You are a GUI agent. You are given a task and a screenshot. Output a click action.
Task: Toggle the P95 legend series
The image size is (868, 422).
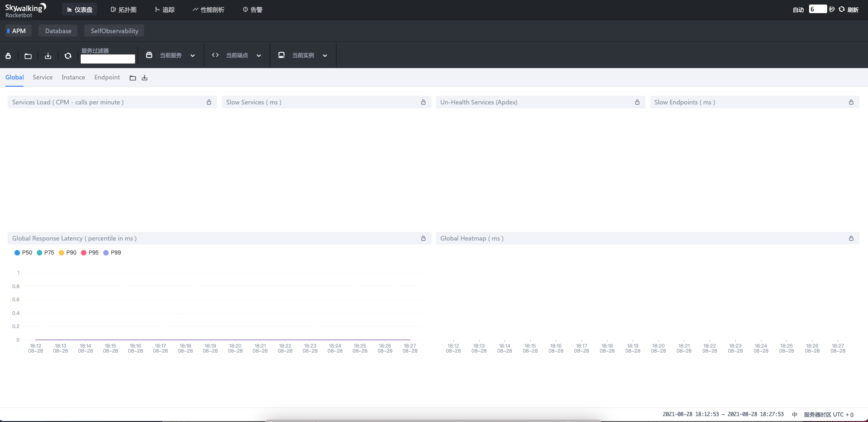(x=90, y=253)
